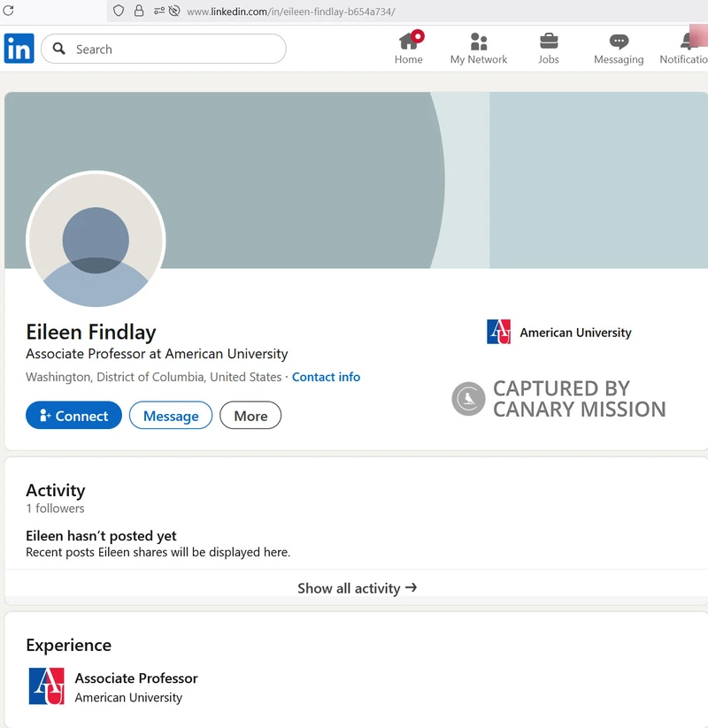
Task: Click 'Associate Professor at American University' headline
Action: (x=157, y=354)
